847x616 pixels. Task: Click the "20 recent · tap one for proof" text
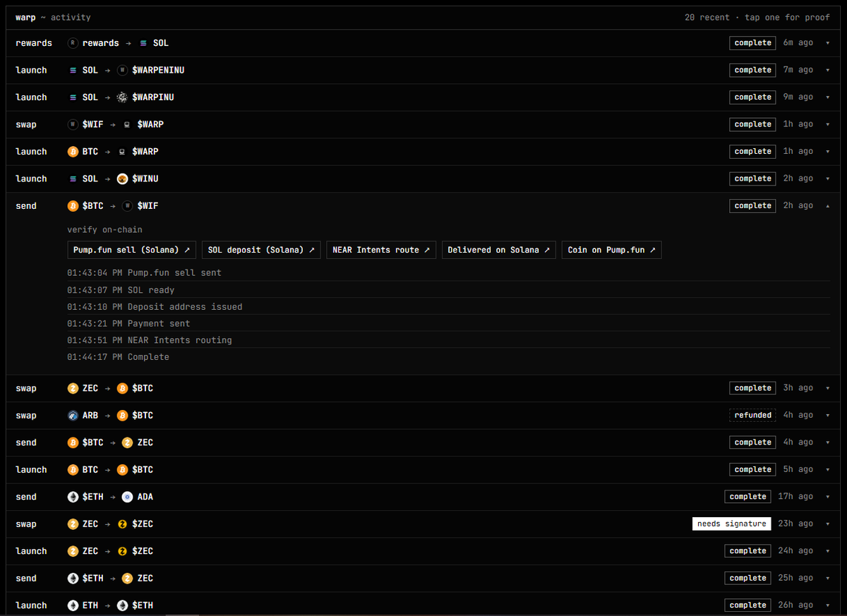point(757,18)
